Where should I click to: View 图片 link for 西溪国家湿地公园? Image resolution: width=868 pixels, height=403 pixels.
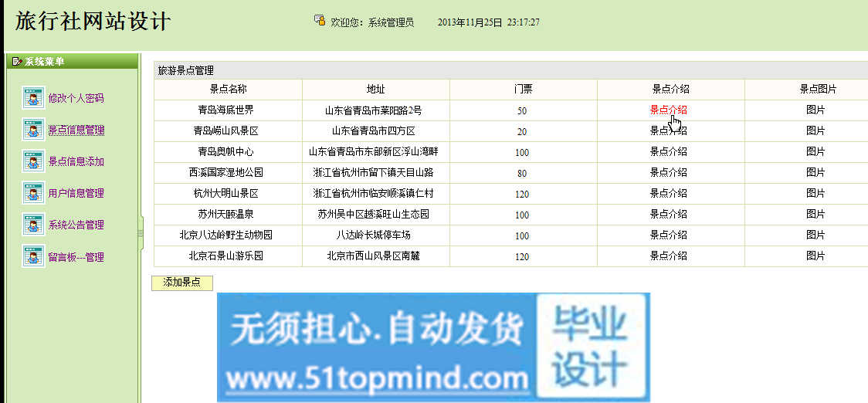[815, 173]
